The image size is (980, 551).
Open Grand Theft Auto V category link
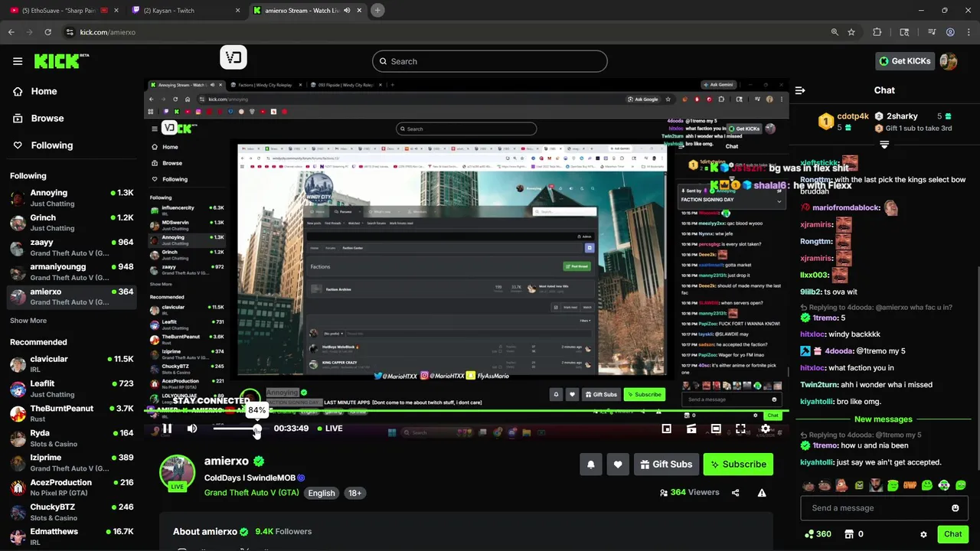click(x=251, y=493)
